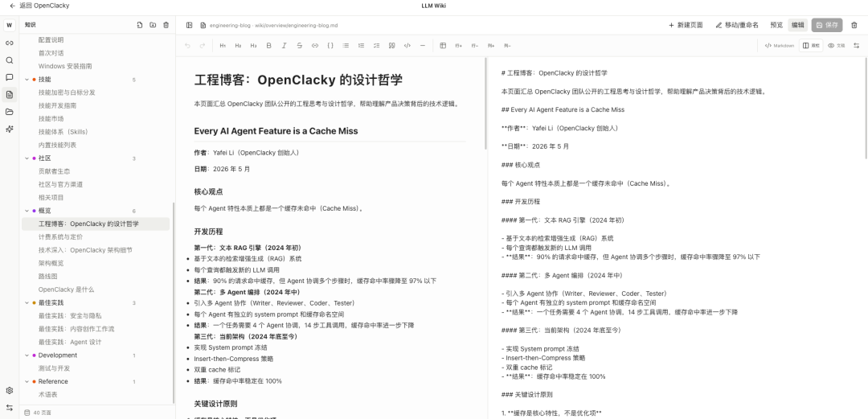The width and height of the screenshot is (868, 419).
Task: Toggle italic formatting
Action: [284, 46]
